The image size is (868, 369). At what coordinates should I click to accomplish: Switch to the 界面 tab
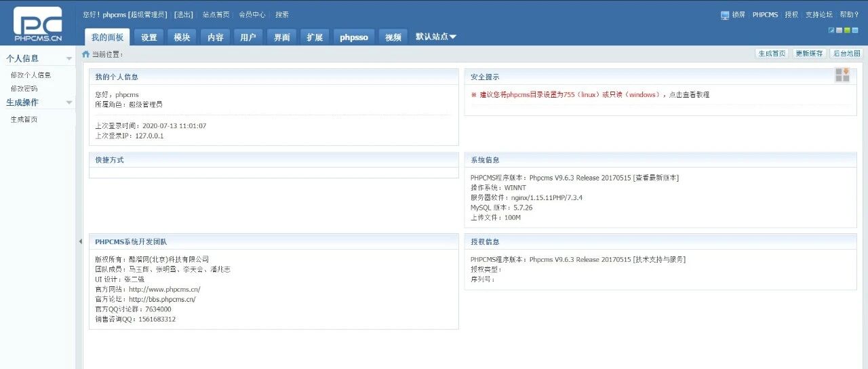[x=282, y=37]
